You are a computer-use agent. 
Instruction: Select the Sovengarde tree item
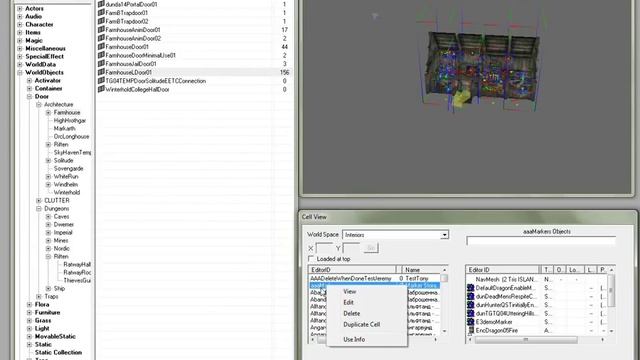pyautogui.click(x=69, y=169)
